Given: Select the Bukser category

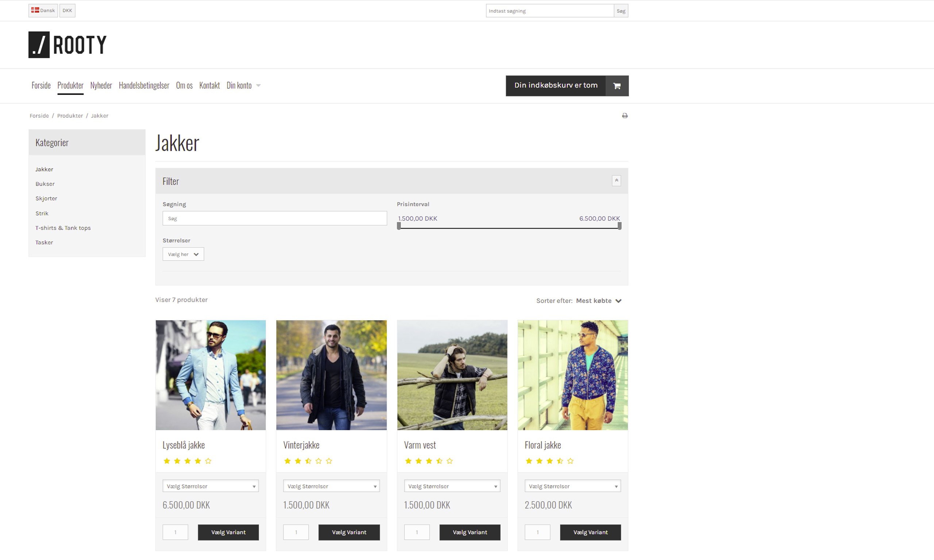Looking at the screenshot, I should point(45,184).
